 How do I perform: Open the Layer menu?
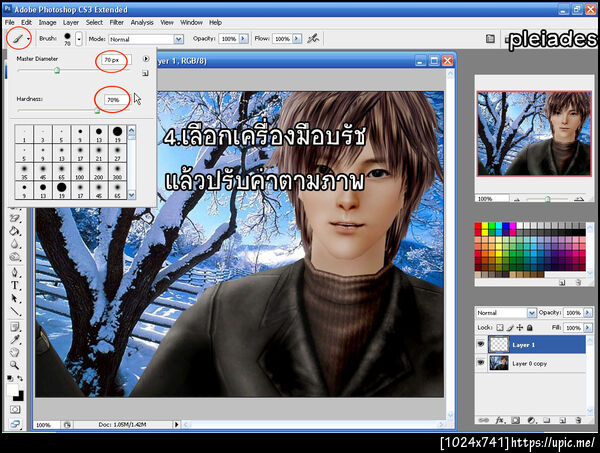pyautogui.click(x=71, y=22)
